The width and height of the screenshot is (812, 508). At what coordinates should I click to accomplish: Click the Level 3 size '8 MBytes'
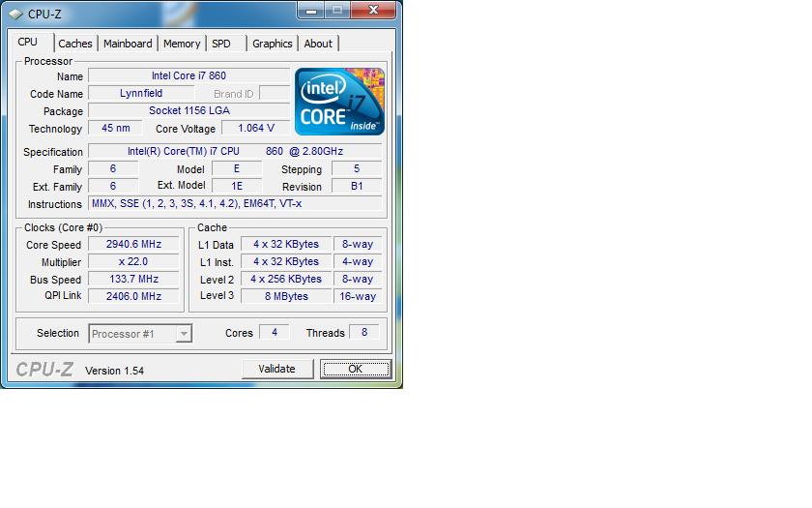click(x=286, y=296)
